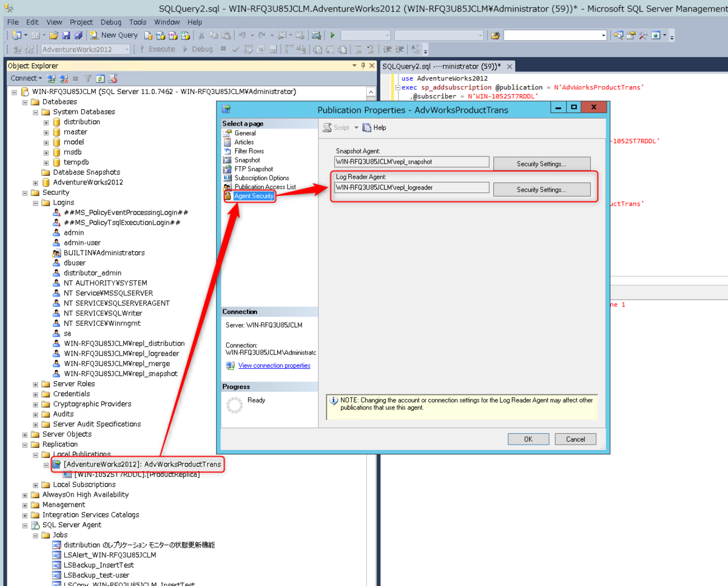Select the BUILTIN\Administrators login
The width and height of the screenshot is (728, 586).
(x=104, y=253)
